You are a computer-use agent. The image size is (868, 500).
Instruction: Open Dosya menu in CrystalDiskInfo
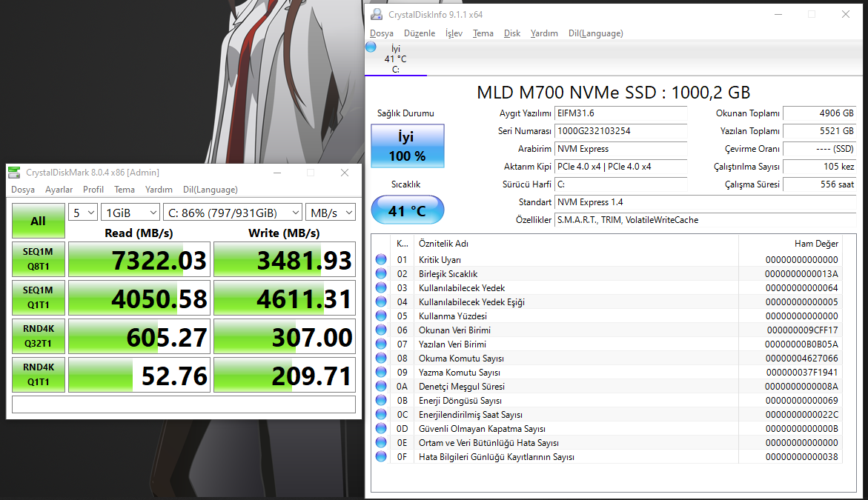coord(382,33)
